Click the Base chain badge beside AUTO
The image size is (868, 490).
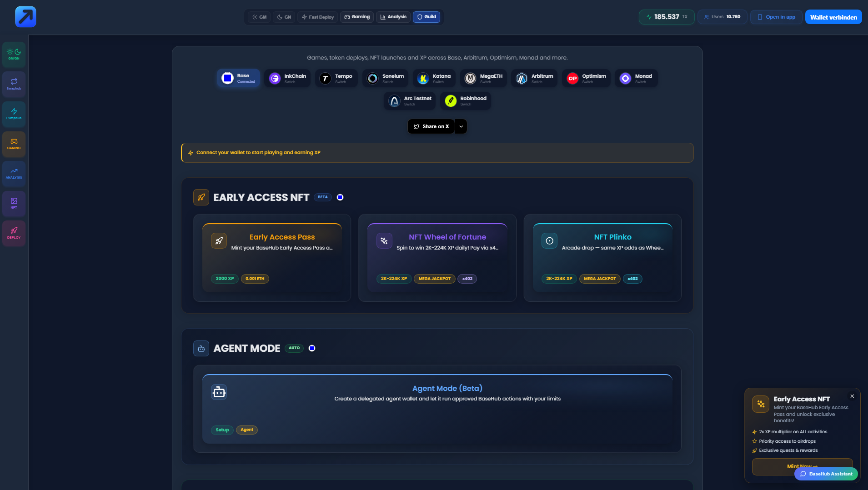[312, 348]
